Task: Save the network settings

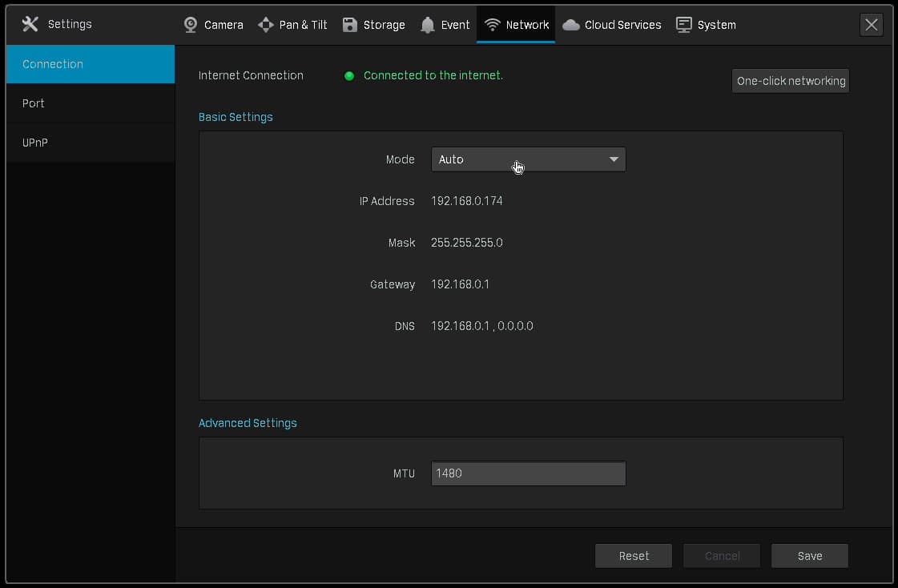Action: coord(810,556)
